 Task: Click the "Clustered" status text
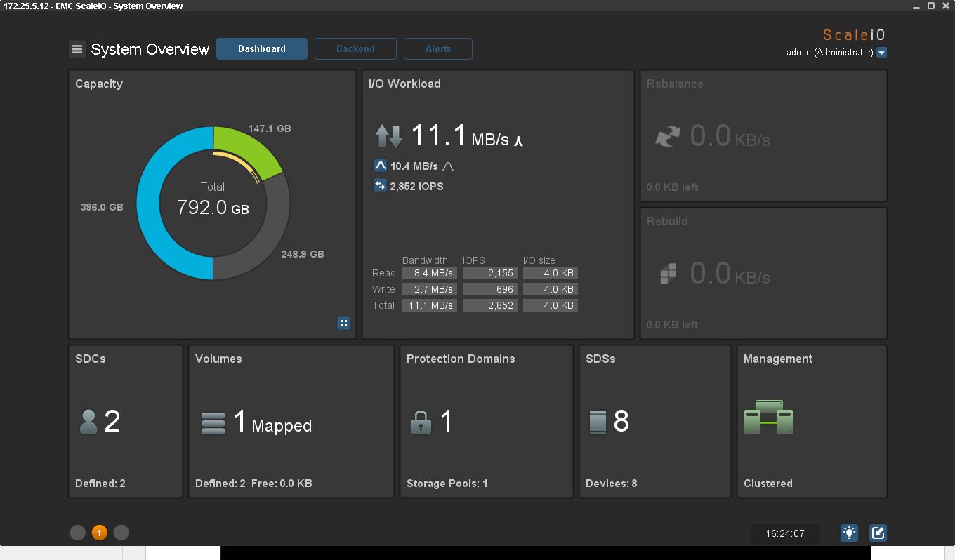click(768, 484)
